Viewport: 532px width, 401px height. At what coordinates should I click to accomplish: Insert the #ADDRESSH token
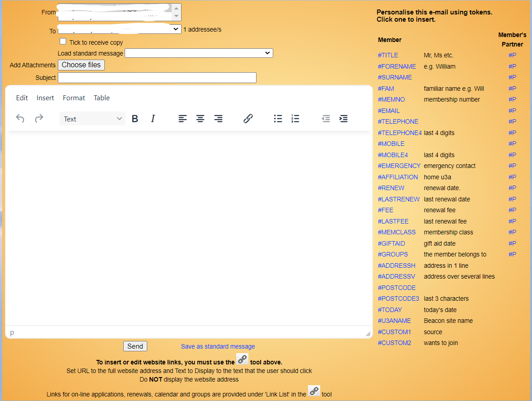point(396,265)
